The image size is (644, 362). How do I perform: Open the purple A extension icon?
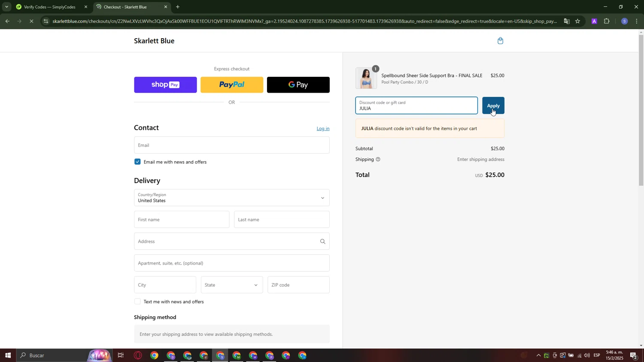point(594,21)
